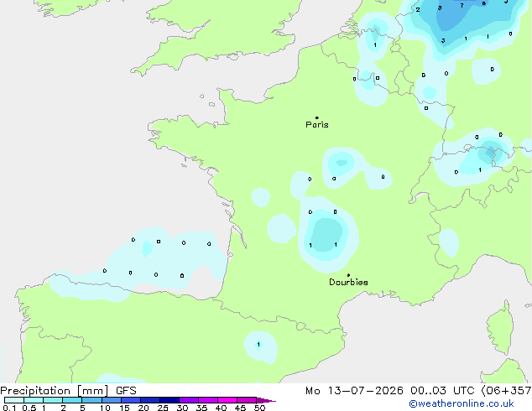Click the '7' precipitation value on map
The width and height of the screenshot is (532, 411).
(x=462, y=5)
